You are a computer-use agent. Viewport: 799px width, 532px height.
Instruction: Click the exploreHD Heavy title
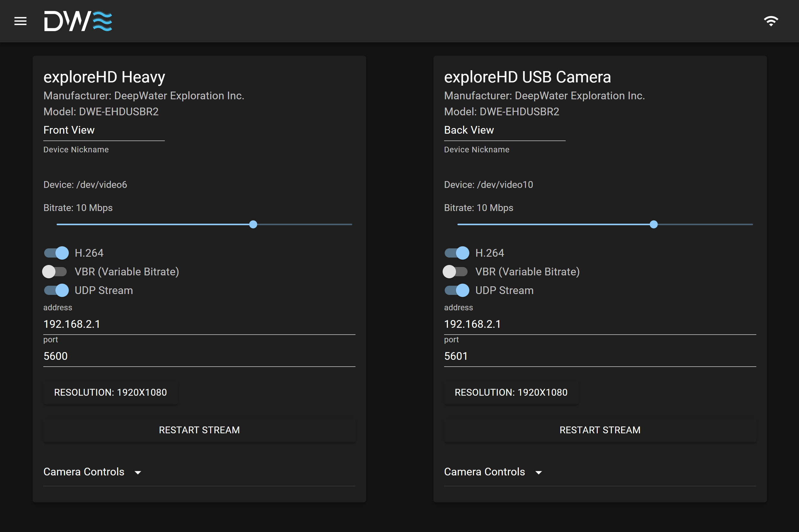click(x=104, y=77)
